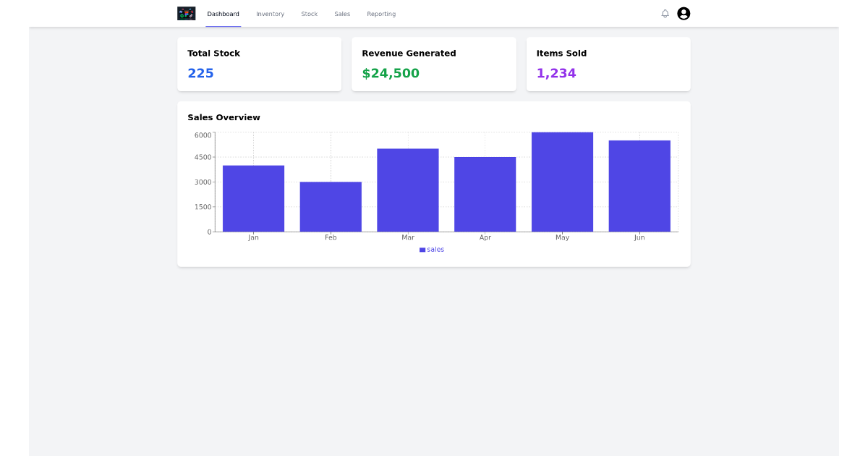Select the May bar in the chart
This screenshot has width=868, height=456.
[x=562, y=181]
